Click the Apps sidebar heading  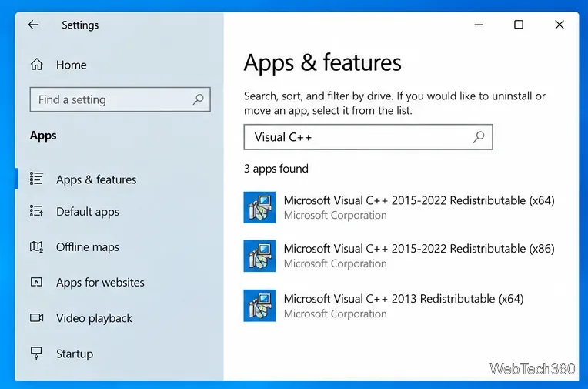point(43,136)
